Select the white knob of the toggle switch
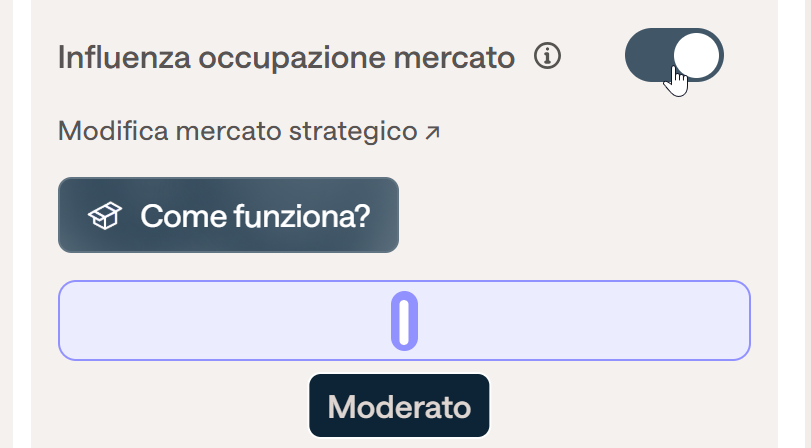 coord(696,56)
